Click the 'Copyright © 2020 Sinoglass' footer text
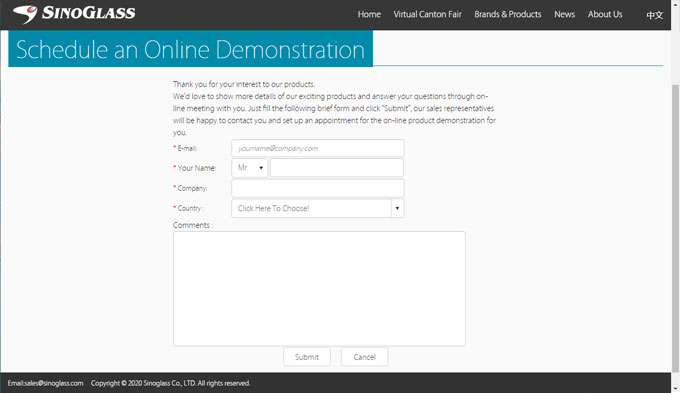The height and width of the screenshot is (393, 680). pyautogui.click(x=170, y=383)
